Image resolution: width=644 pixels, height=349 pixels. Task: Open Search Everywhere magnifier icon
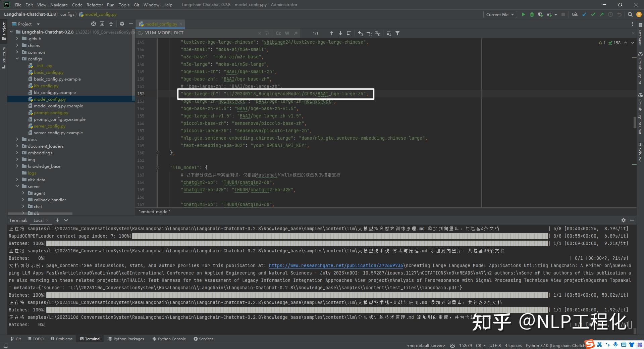[630, 14]
